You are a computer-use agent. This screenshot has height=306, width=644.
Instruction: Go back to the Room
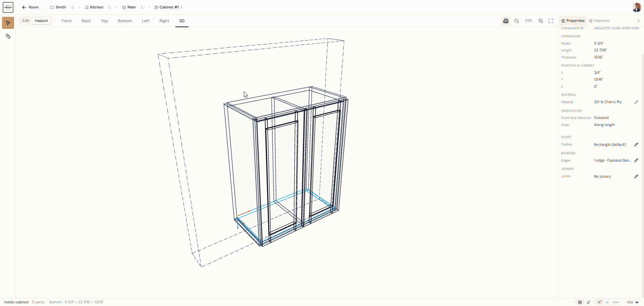tap(30, 7)
